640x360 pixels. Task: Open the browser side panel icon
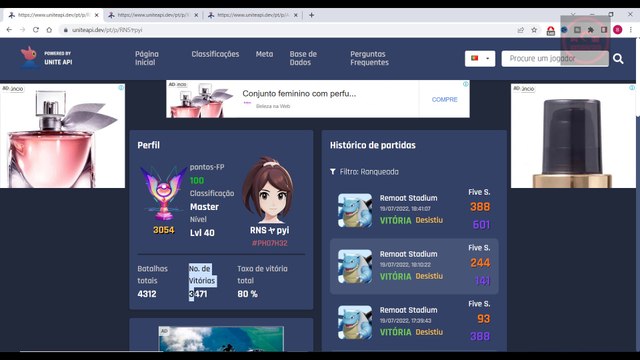pos(604,30)
